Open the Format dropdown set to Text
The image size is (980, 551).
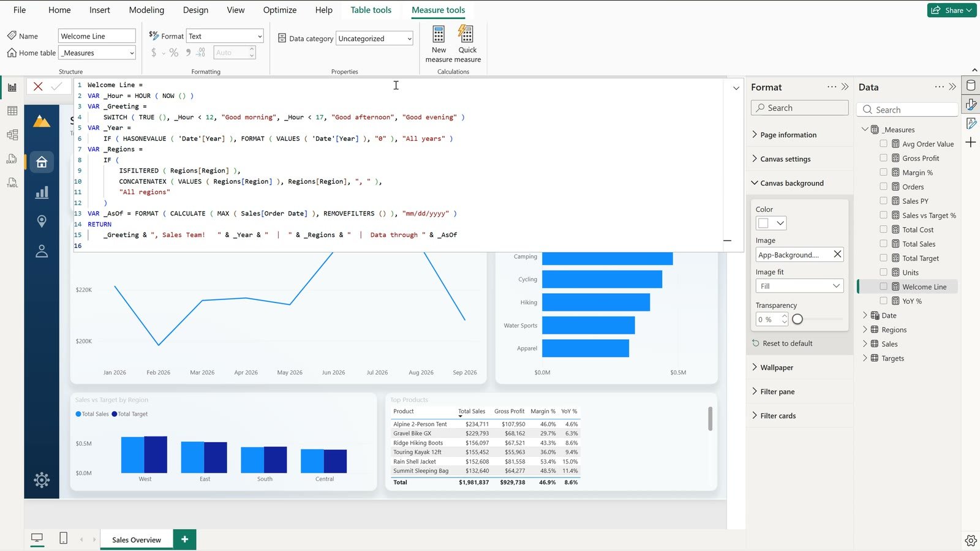click(x=225, y=36)
